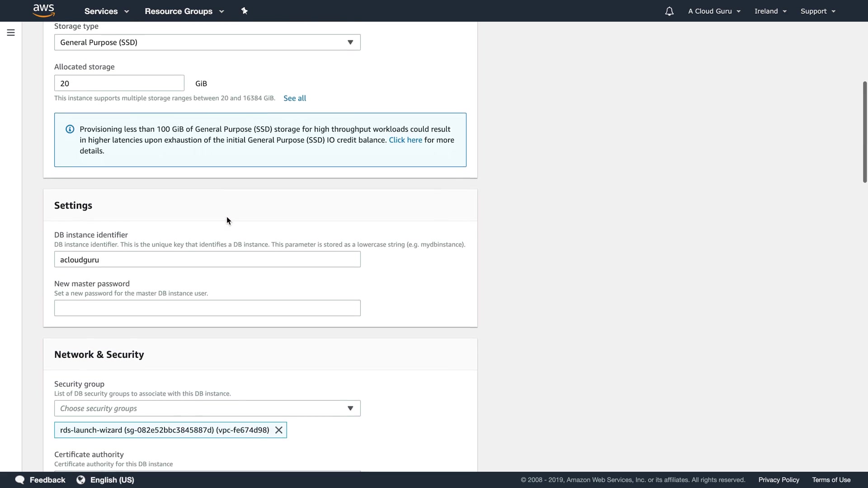
Task: Open the Services menu
Action: pos(106,11)
